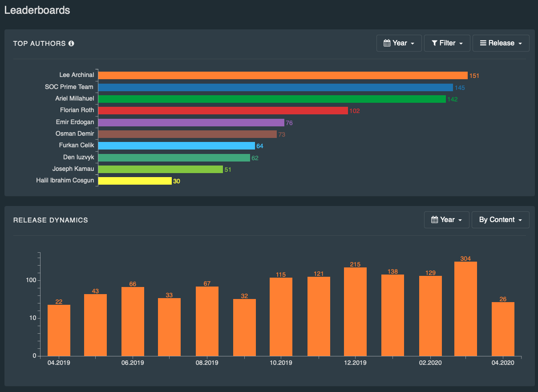Click the 12.2019 bar showing 215
538x392 pixels.
[x=355, y=311]
